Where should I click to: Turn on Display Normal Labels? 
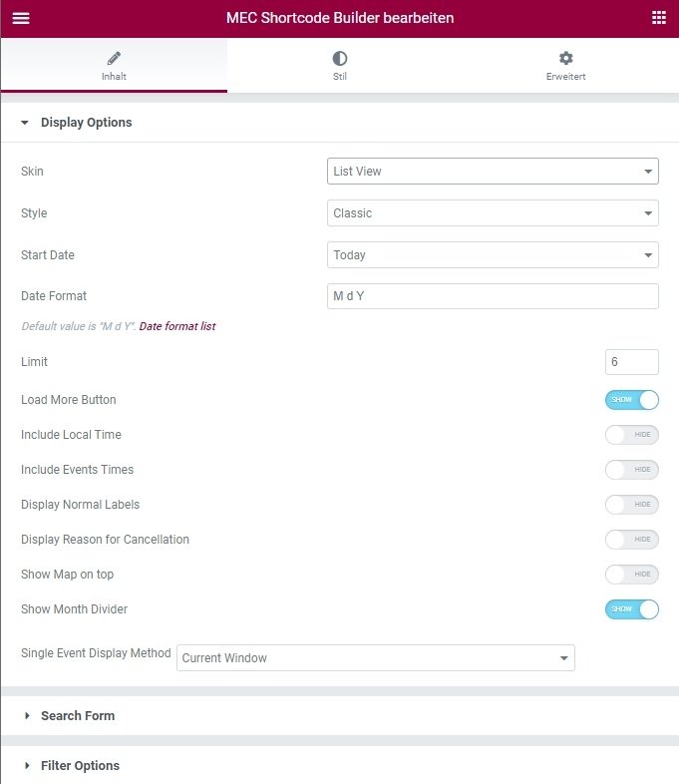(x=632, y=505)
